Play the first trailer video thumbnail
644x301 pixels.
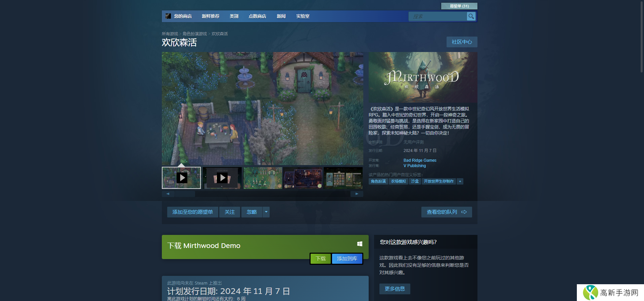click(x=181, y=178)
